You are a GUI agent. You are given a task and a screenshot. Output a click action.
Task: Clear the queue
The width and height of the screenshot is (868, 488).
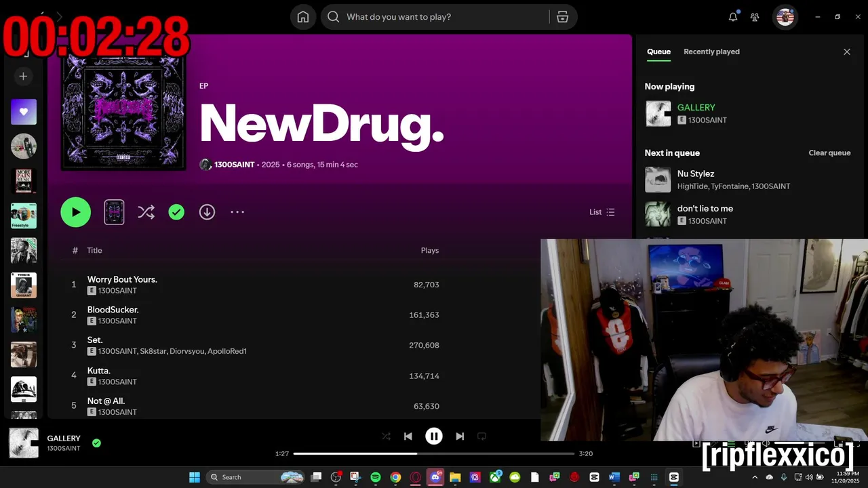[x=829, y=153]
